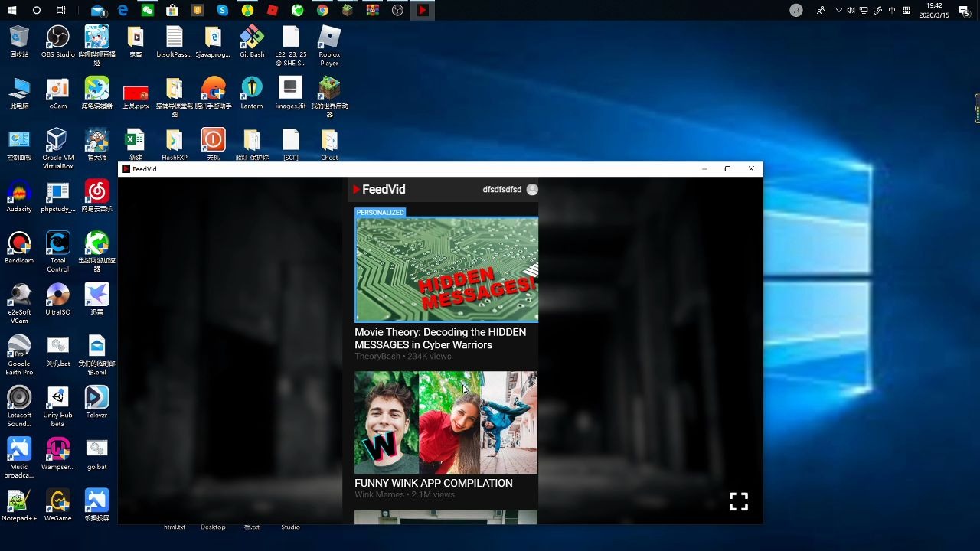Image resolution: width=980 pixels, height=551 pixels.
Task: Select the oCam desktop shortcut
Action: click(58, 93)
